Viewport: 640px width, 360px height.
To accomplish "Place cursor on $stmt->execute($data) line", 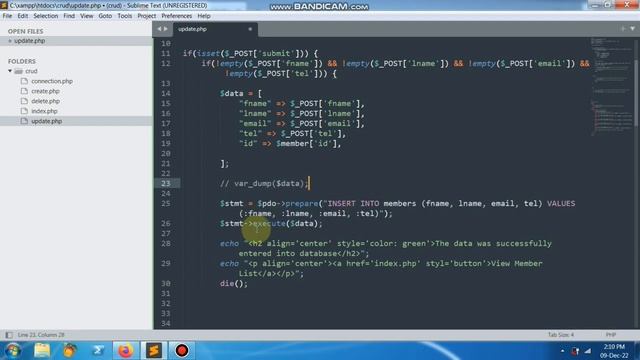I will [271, 224].
